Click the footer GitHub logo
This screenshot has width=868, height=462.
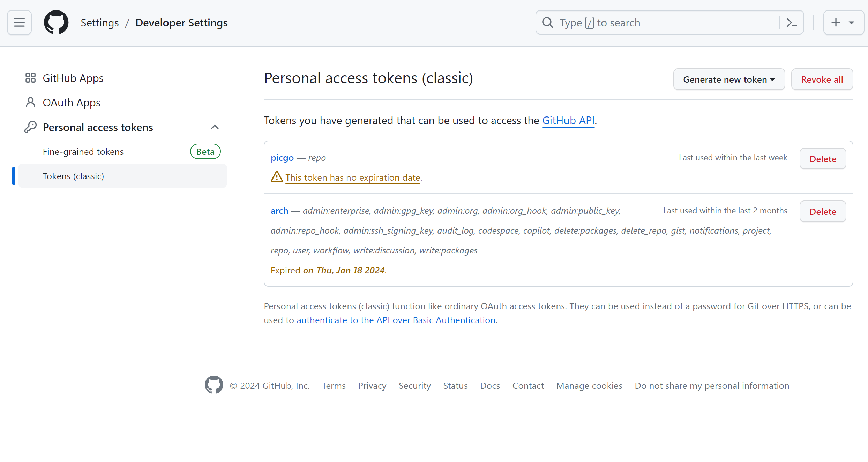[214, 385]
